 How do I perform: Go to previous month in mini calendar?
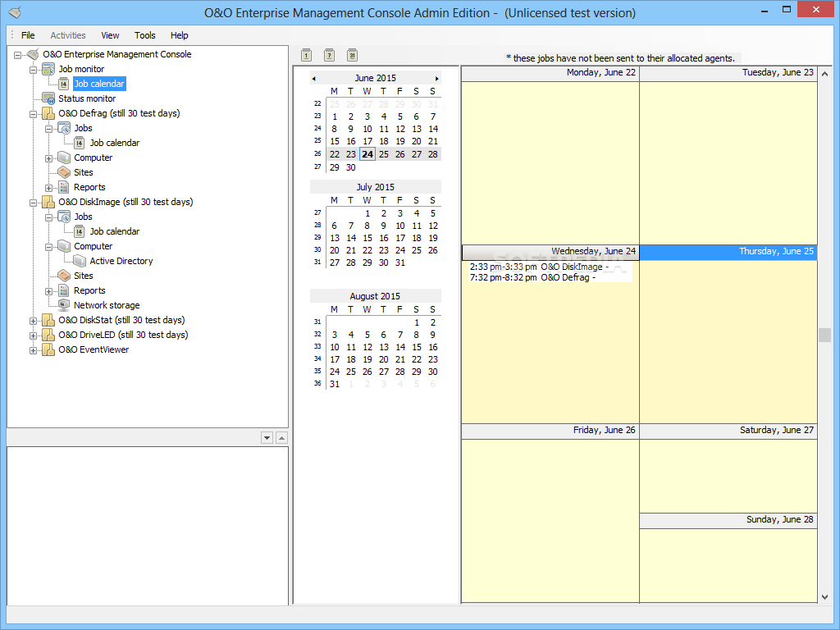click(314, 78)
